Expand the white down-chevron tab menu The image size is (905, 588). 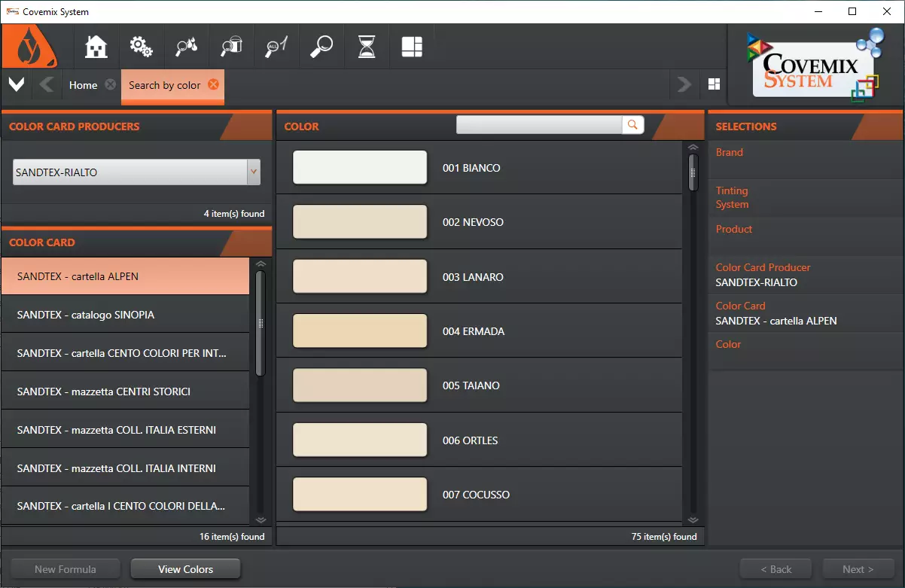click(x=17, y=84)
